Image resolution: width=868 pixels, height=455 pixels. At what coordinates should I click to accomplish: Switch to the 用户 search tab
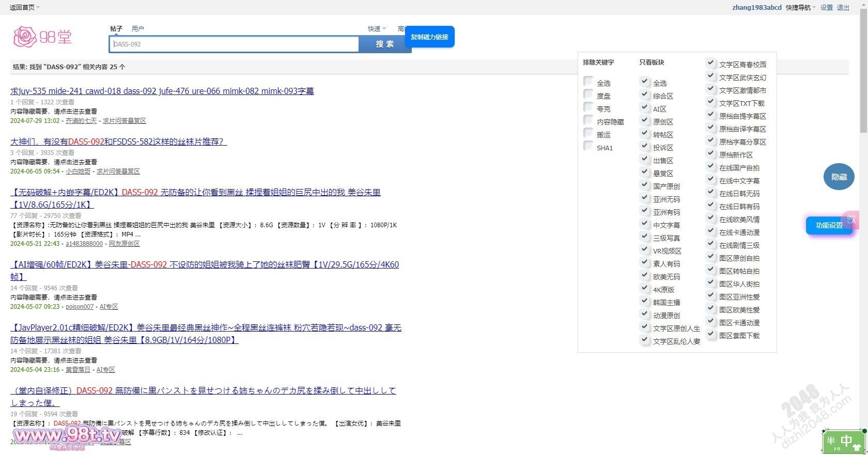[x=137, y=29]
